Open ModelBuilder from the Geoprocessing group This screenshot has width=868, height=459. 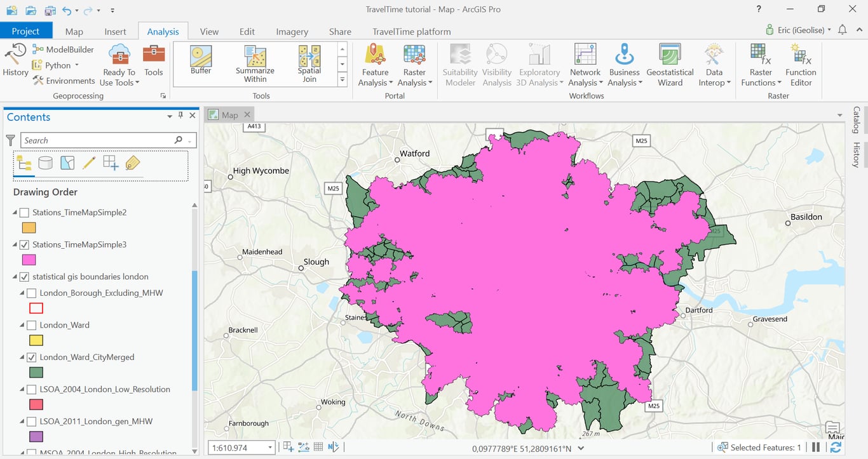[64, 50]
